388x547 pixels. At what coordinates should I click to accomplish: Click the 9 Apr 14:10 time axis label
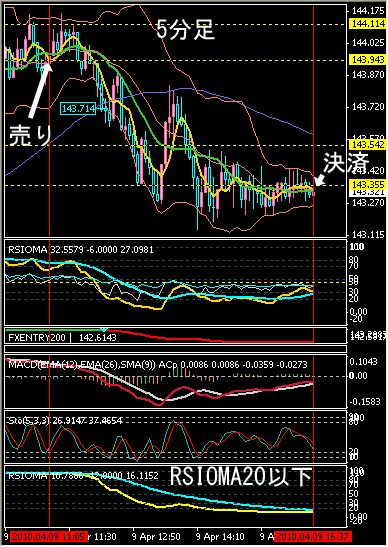click(x=220, y=536)
